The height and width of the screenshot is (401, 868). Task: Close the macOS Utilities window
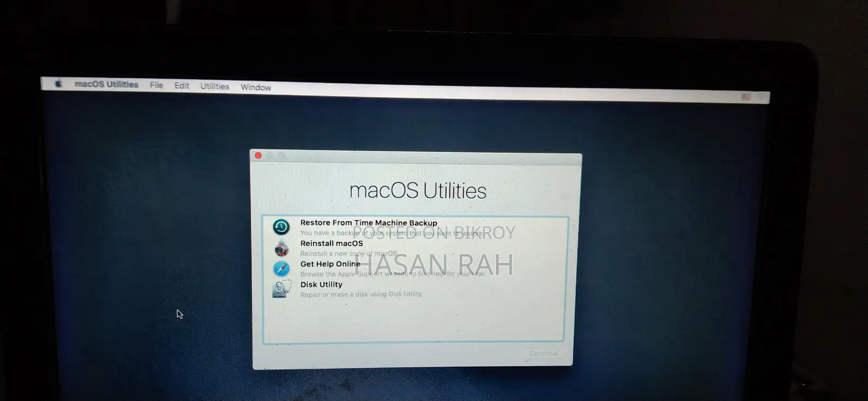pyautogui.click(x=258, y=155)
